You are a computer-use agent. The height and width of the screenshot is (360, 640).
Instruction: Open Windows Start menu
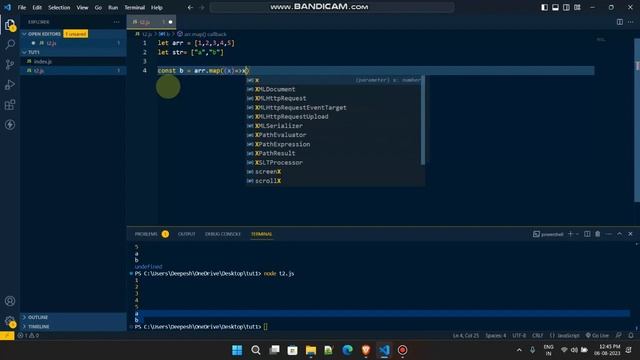(x=237, y=350)
